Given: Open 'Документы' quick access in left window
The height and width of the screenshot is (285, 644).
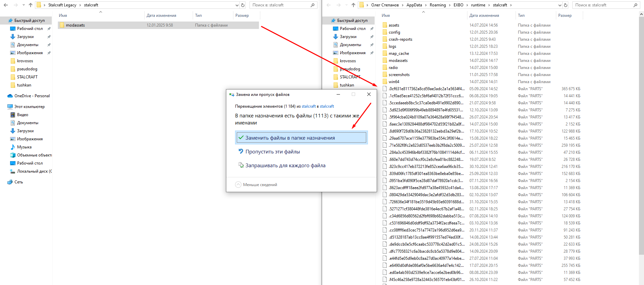Looking at the screenshot, I should 28,45.
